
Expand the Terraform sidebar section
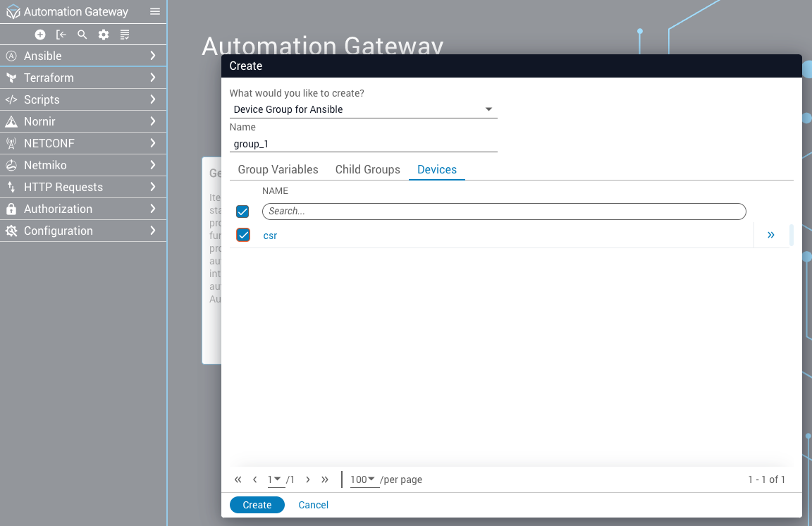(83, 78)
